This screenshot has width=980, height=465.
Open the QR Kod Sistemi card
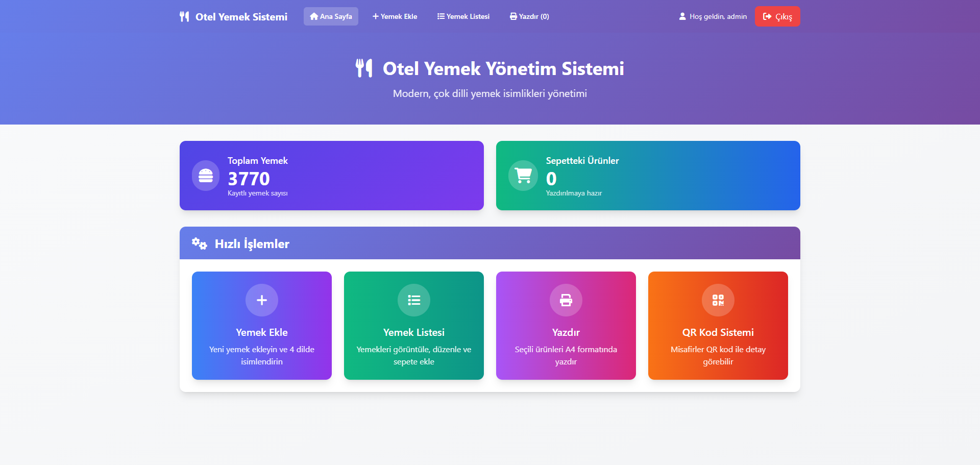tap(718, 326)
